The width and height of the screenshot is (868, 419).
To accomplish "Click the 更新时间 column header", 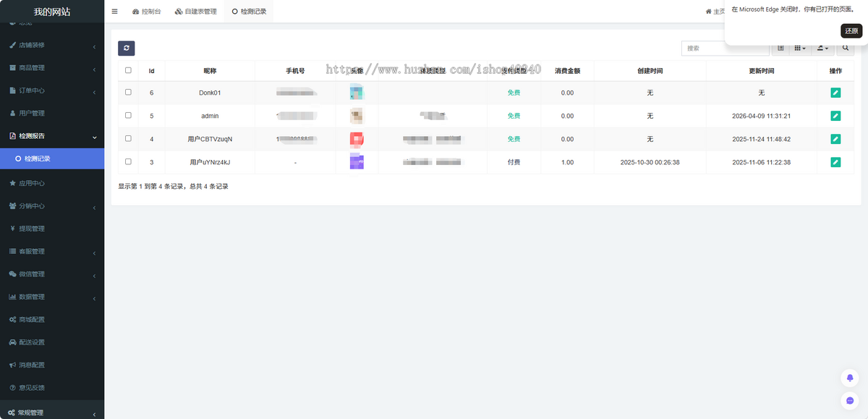I will click(762, 71).
